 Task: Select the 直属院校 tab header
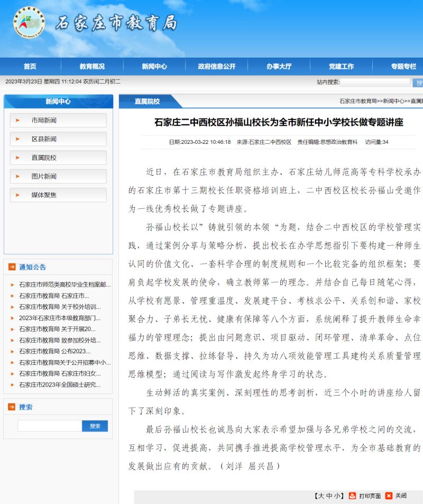coord(147,101)
